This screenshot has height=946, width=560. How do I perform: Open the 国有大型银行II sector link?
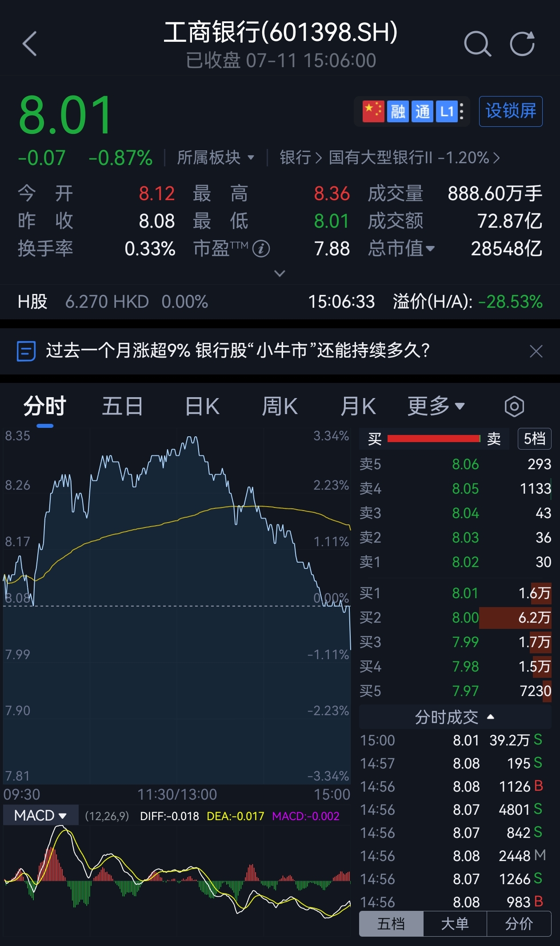click(414, 157)
